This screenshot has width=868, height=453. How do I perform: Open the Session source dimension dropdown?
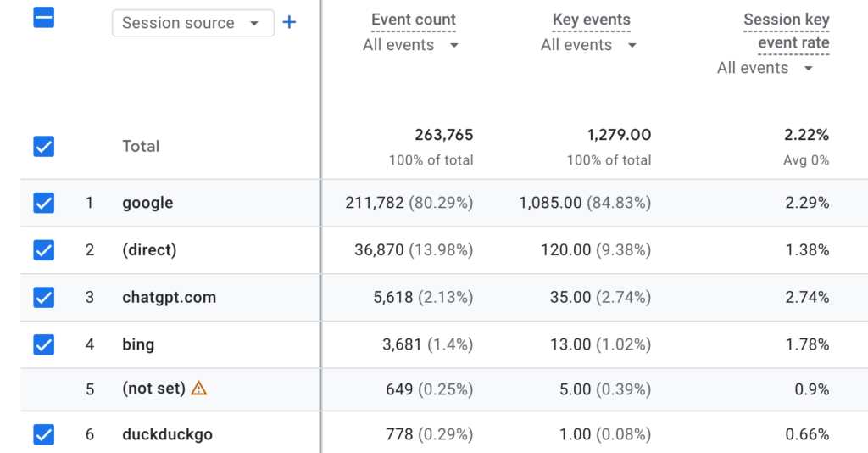click(192, 24)
